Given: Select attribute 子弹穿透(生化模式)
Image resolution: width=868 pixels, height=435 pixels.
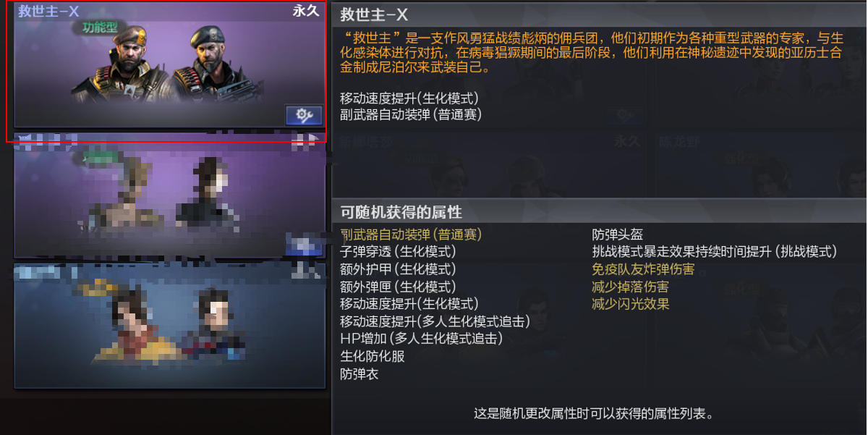Looking at the screenshot, I should point(398,252).
